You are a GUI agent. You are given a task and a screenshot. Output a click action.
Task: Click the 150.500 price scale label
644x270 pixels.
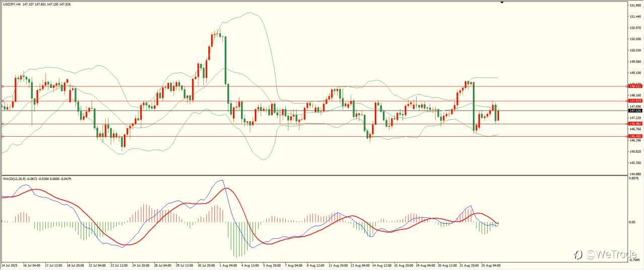pyautogui.click(x=635, y=39)
